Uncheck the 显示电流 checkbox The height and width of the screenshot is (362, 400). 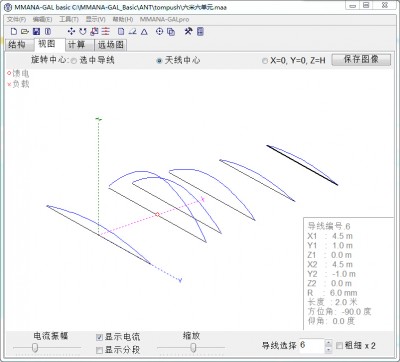click(x=99, y=337)
